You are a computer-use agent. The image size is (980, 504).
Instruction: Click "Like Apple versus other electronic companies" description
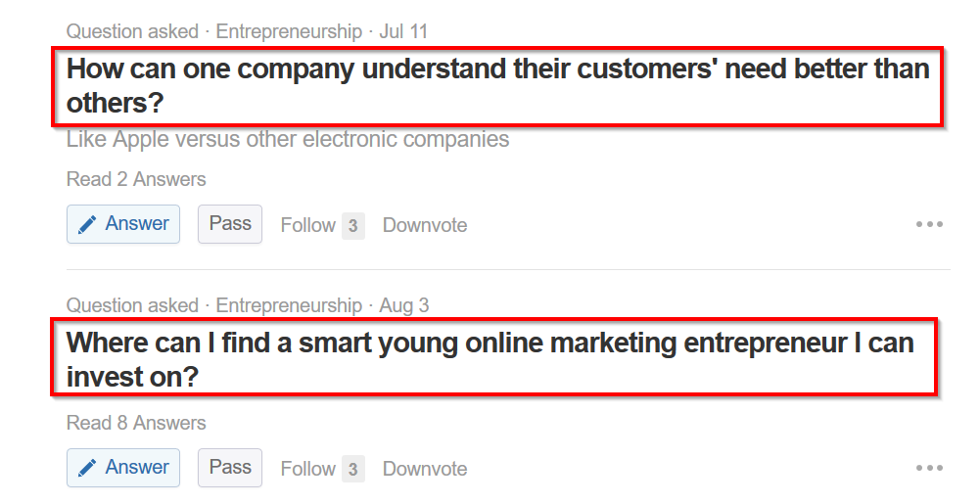coord(288,139)
